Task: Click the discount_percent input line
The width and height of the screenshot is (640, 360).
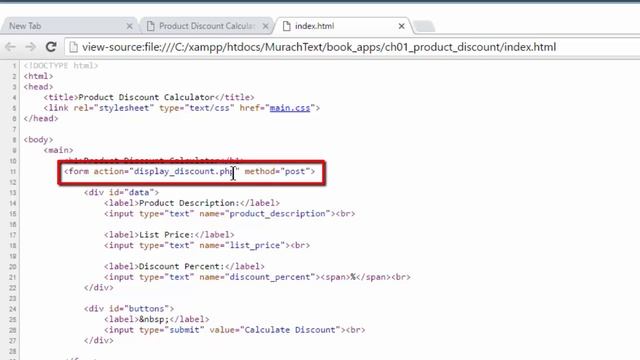Action: (257, 277)
